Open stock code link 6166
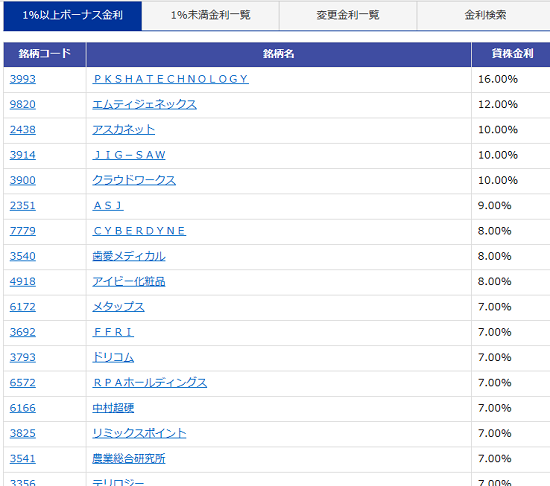550x486 pixels. (x=23, y=408)
